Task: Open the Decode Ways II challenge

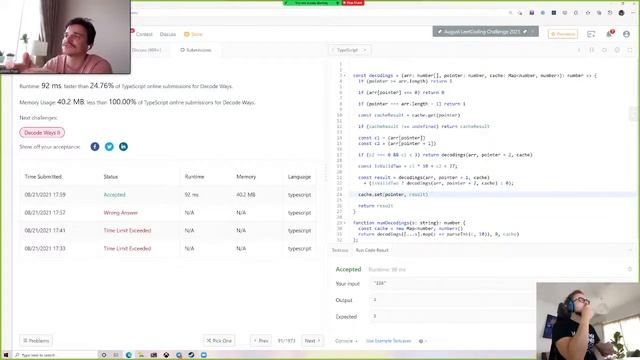Action: [x=42, y=133]
